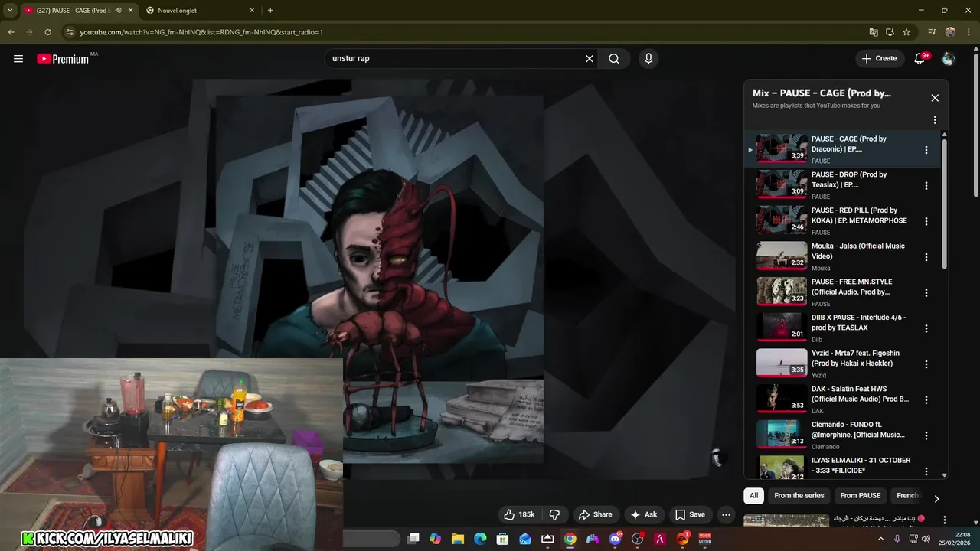Open File Explorer from taskbar
This screenshot has width=980, height=551.
coord(458,539)
